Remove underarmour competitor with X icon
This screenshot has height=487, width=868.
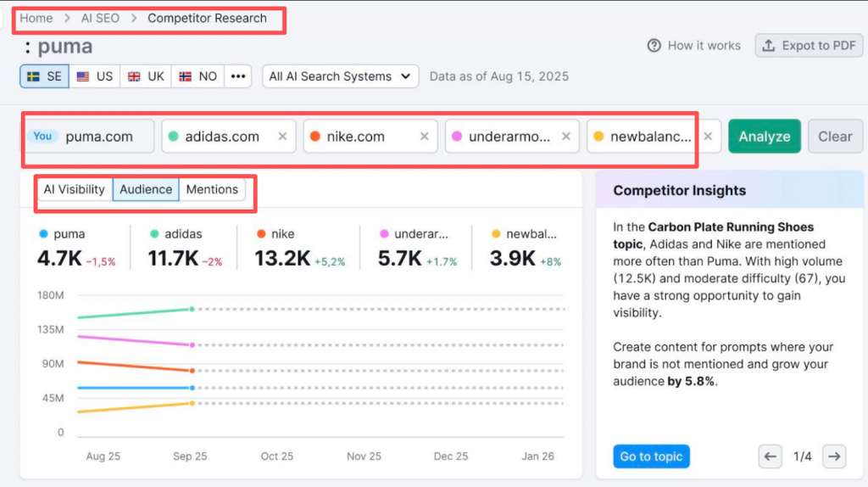[x=565, y=137]
